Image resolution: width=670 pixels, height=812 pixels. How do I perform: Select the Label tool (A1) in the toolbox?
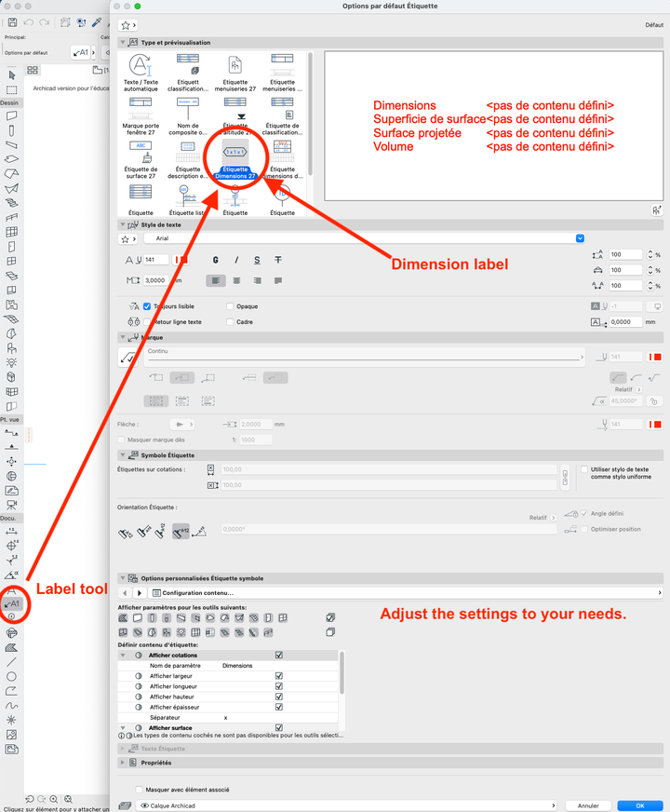[11, 603]
